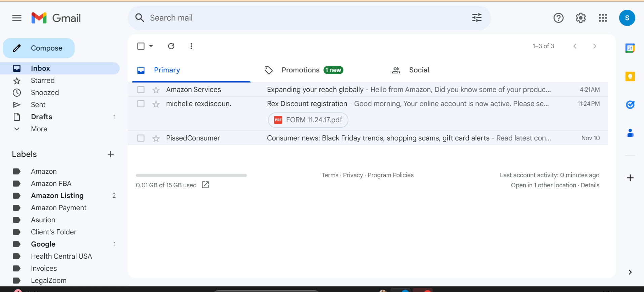Open the Google apps grid

603,18
